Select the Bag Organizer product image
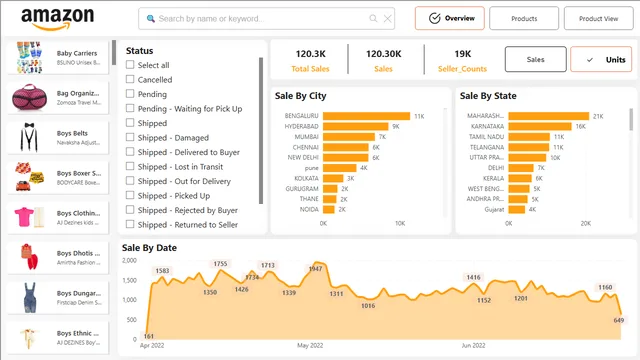 click(x=29, y=98)
